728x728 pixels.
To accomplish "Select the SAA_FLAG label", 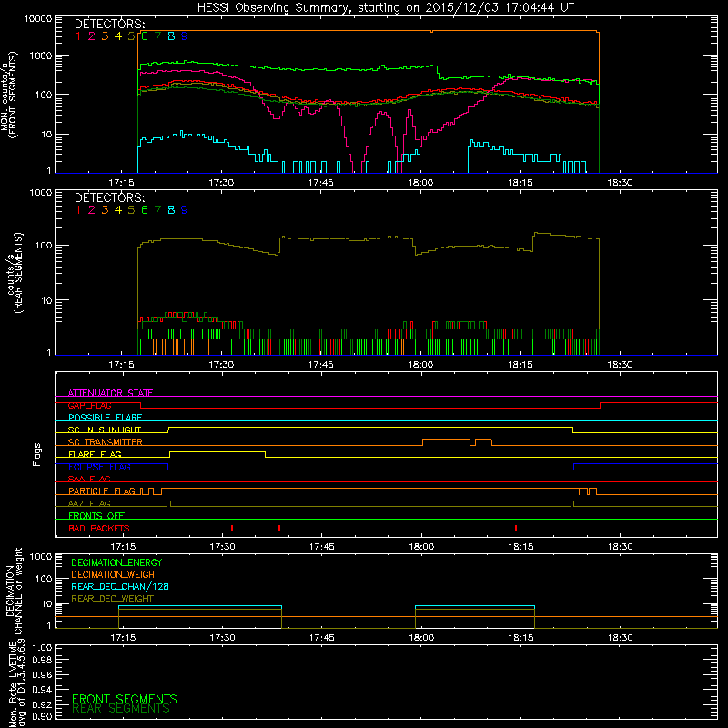I will coord(89,479).
